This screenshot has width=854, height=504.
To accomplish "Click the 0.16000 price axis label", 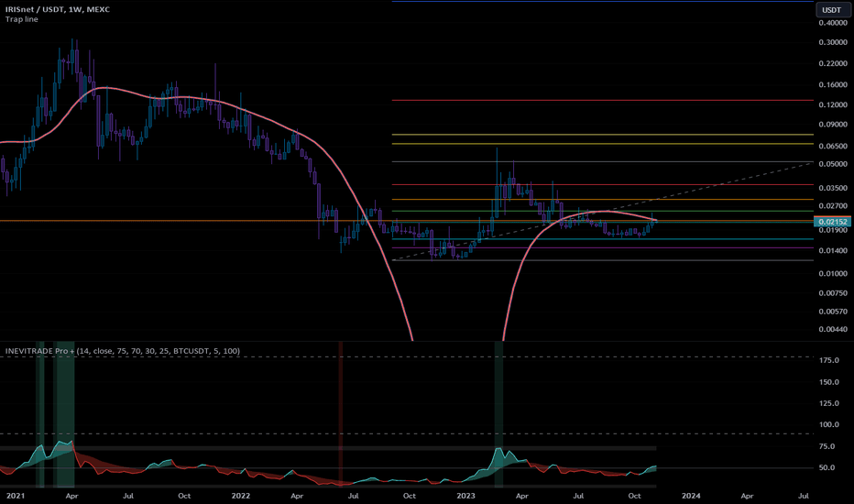I will coord(833,85).
